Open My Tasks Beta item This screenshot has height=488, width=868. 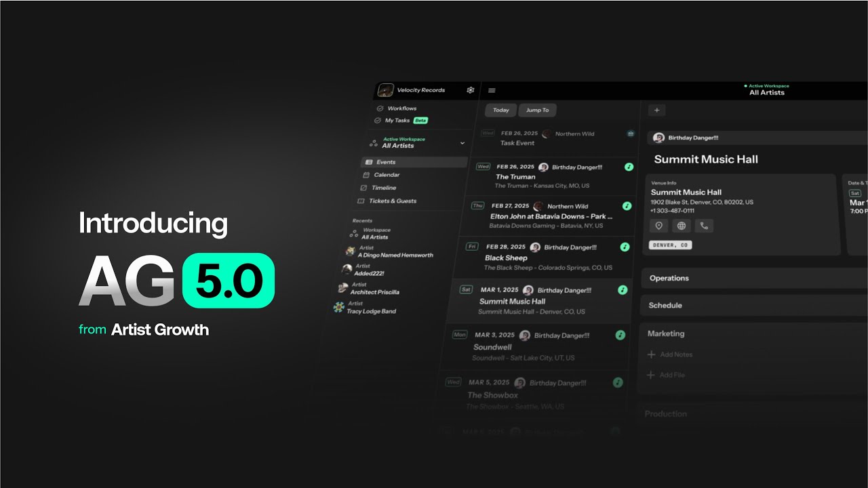[401, 121]
